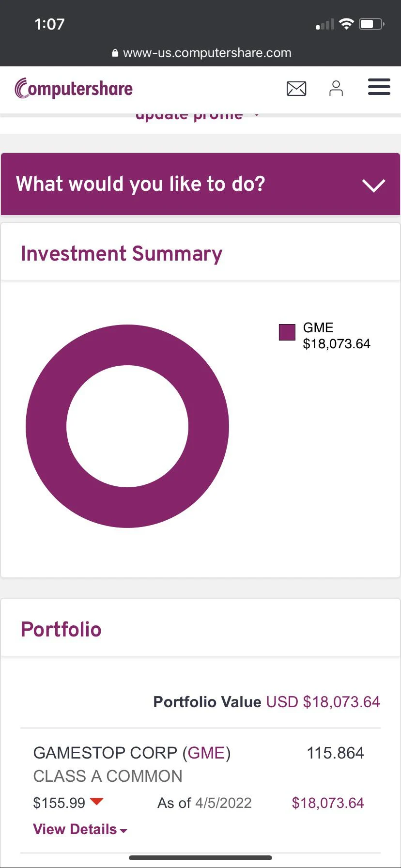
Task: Expand the "What would you like to do?" chevron
Action: click(374, 185)
